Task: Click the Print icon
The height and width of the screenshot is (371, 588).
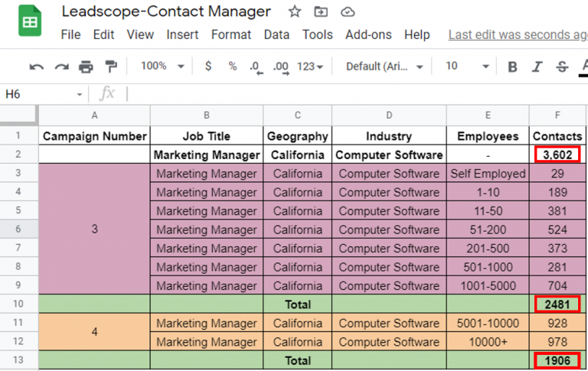Action: 86,67
